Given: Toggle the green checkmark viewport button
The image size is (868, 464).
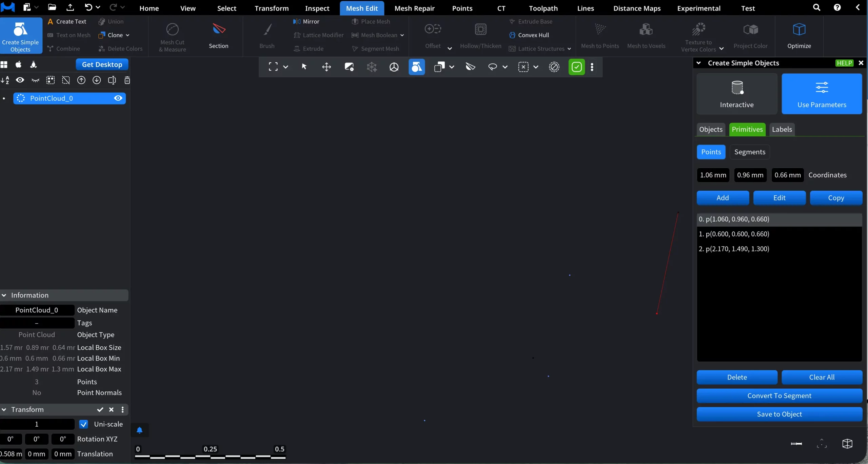Looking at the screenshot, I should tap(576, 67).
